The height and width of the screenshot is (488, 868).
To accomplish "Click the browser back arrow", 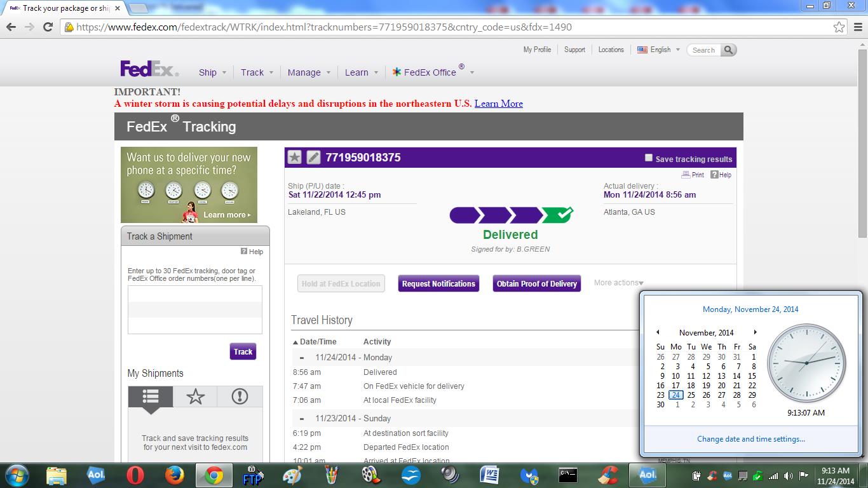I will (x=11, y=27).
